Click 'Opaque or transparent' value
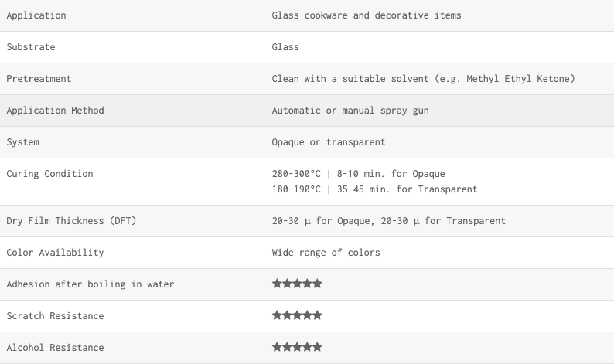 (x=329, y=142)
